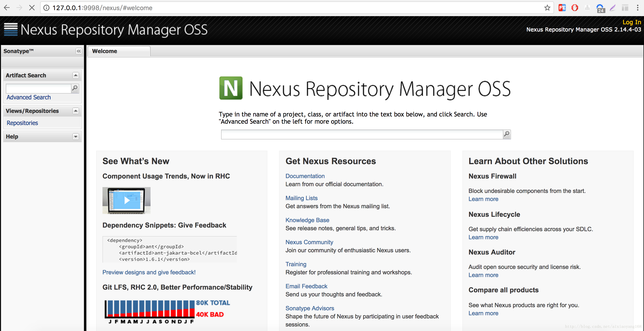Click the page info icon in the address bar
Image resolution: width=644 pixels, height=331 pixels.
46,8
